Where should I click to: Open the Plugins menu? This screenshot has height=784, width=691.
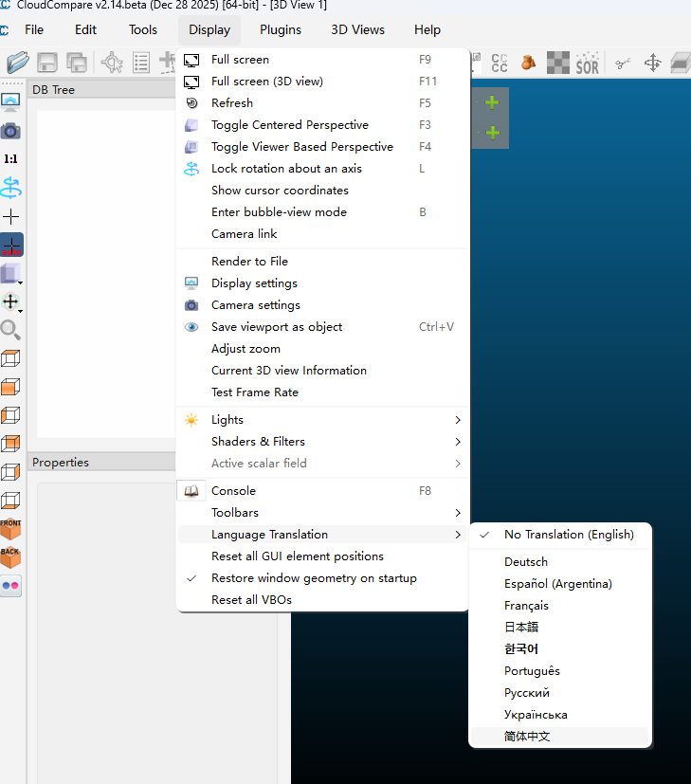[281, 30]
